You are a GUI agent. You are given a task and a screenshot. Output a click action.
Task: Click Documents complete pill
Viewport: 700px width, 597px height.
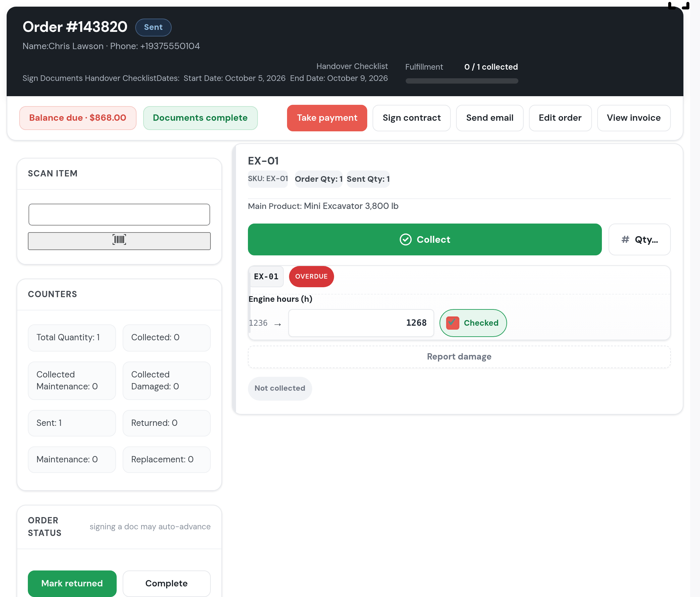200,118
